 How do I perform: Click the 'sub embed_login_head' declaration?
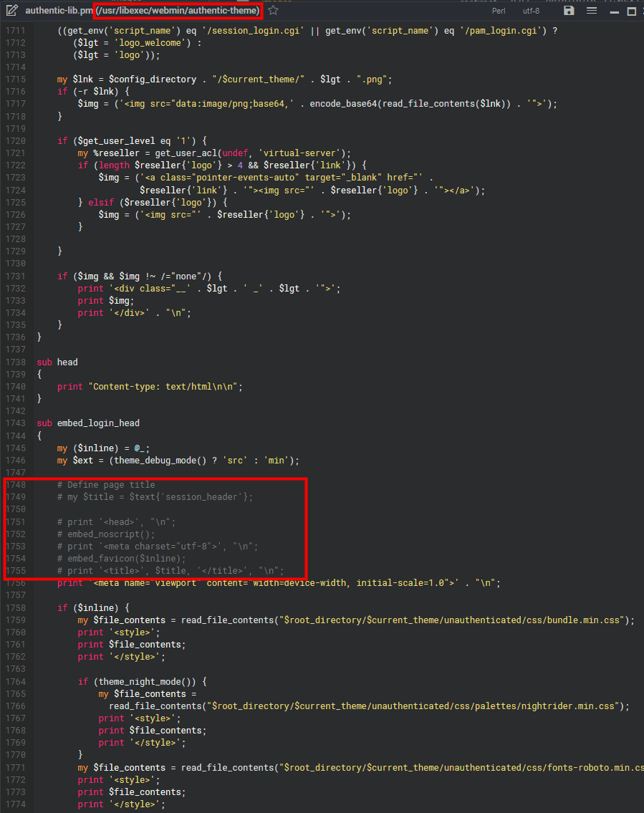tap(88, 423)
